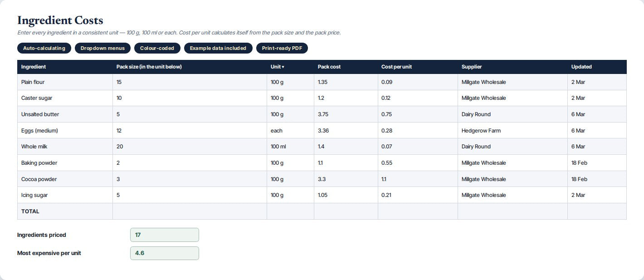Viewport: 644px width, 280px height.
Task: Select the Caster sugar cell
Action: (x=65, y=98)
